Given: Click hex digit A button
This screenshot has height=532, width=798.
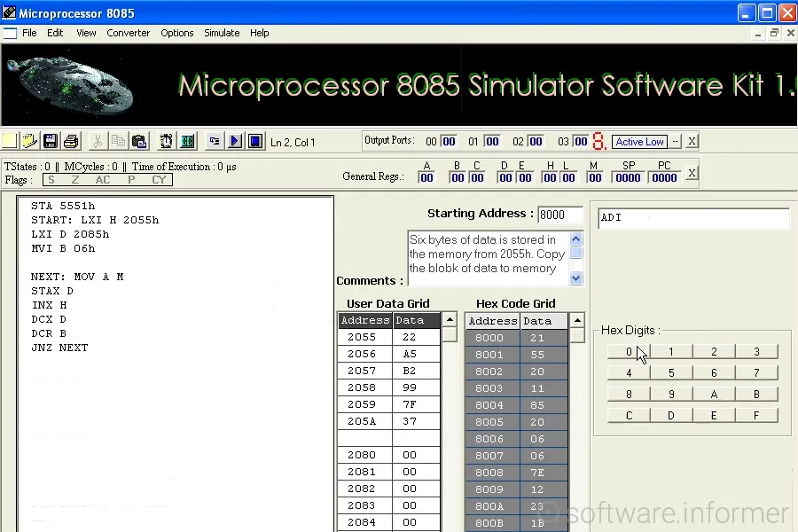Looking at the screenshot, I should [x=714, y=394].
